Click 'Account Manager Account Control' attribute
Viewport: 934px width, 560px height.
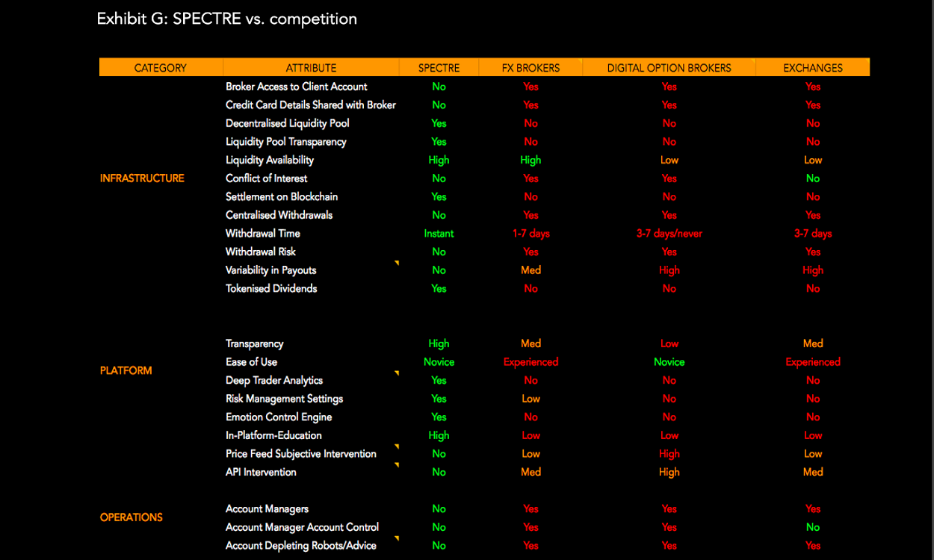[x=303, y=527]
